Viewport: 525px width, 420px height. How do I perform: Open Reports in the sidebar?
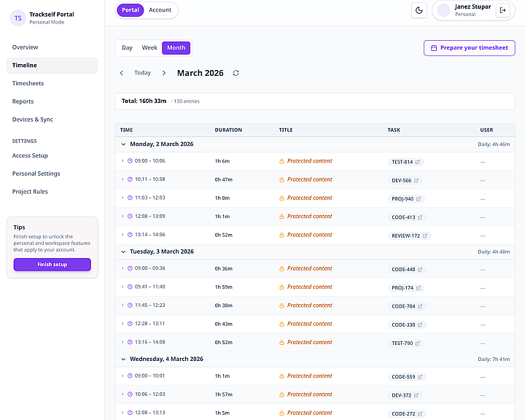coord(52,101)
